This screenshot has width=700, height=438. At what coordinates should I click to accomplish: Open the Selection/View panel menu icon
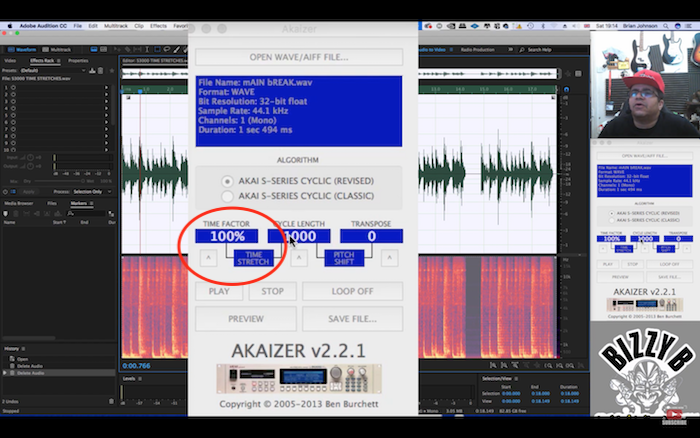point(517,379)
